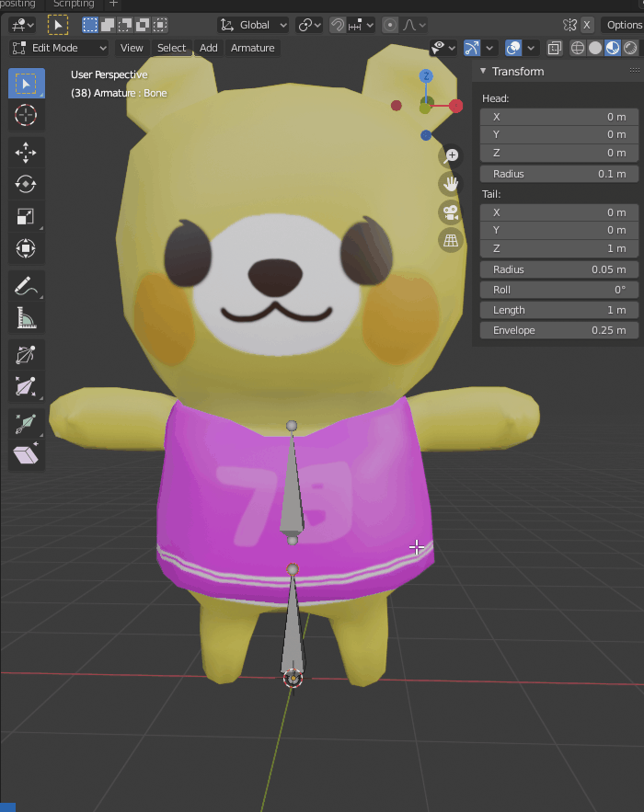644x812 pixels.
Task: Click the Tail Z 1 m field
Action: [559, 248]
